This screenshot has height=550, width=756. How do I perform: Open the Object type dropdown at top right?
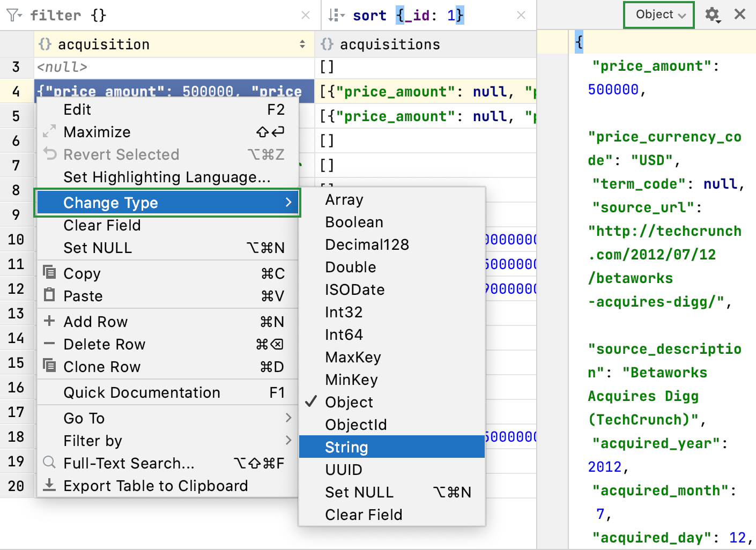click(x=658, y=15)
